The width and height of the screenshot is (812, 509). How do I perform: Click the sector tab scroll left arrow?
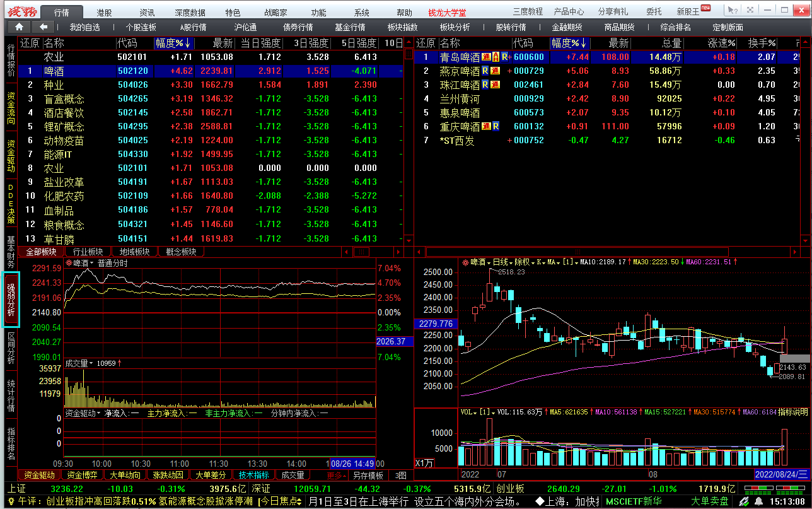coord(346,252)
